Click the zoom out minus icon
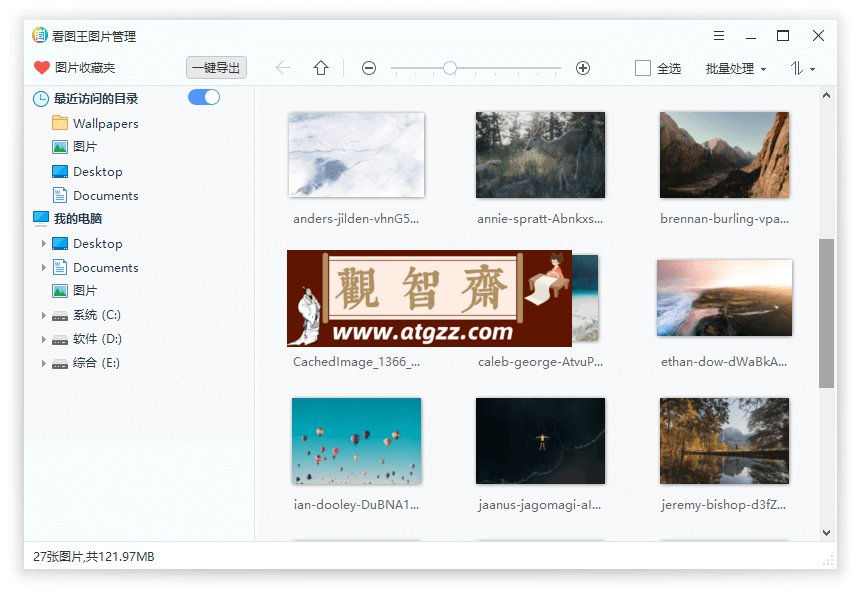The height and width of the screenshot is (597, 861). [x=369, y=68]
